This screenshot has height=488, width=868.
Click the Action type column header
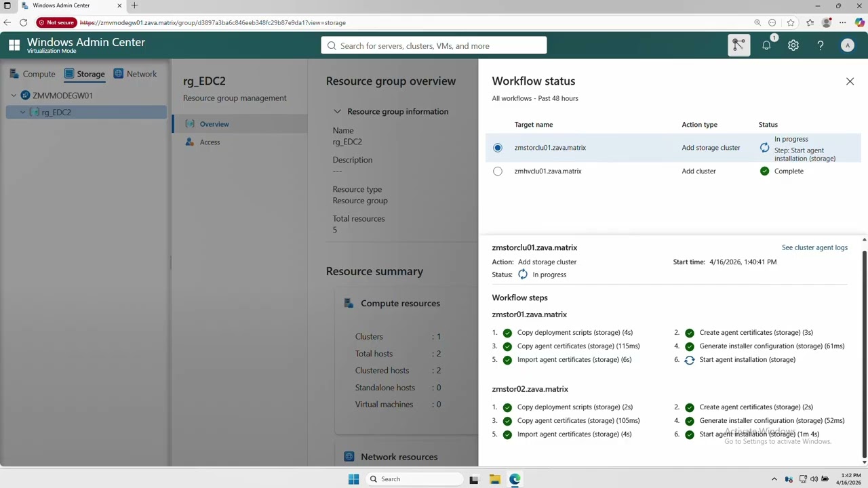tap(699, 125)
